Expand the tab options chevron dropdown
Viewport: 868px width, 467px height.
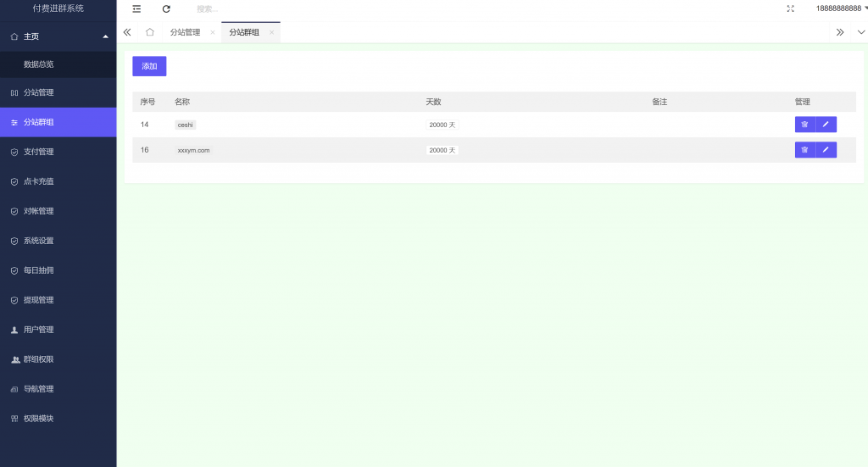[861, 32]
